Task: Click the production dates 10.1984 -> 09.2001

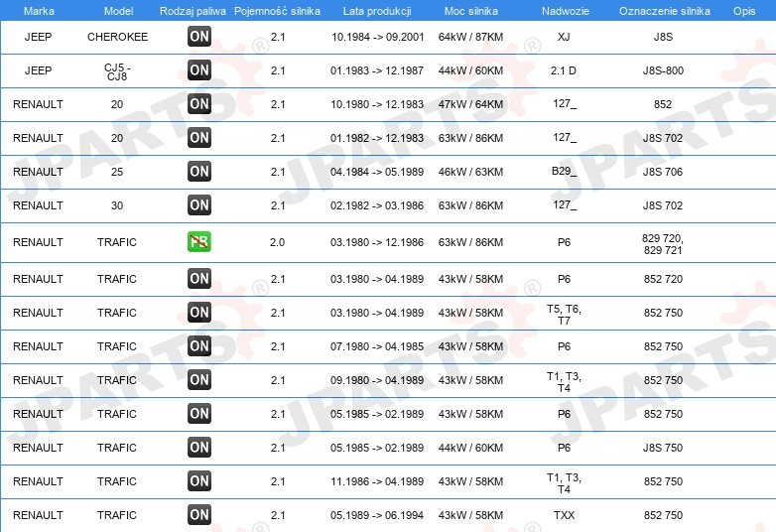Action: click(378, 37)
